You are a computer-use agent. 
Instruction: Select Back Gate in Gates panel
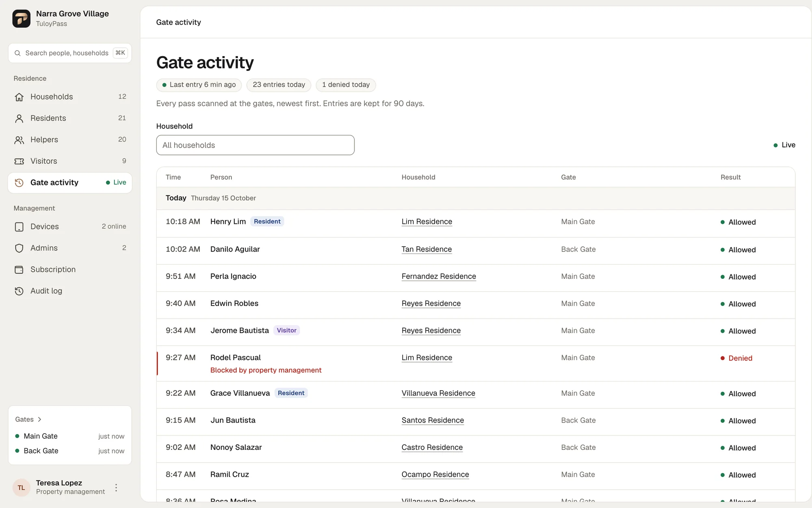tap(70, 451)
